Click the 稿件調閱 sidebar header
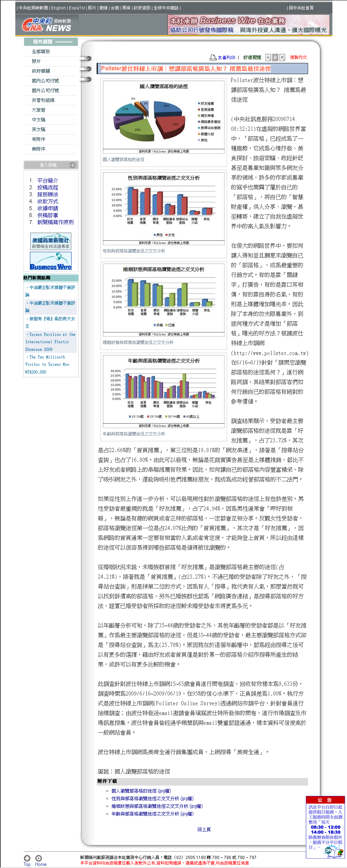This screenshot has width=347, height=868. click(x=51, y=42)
